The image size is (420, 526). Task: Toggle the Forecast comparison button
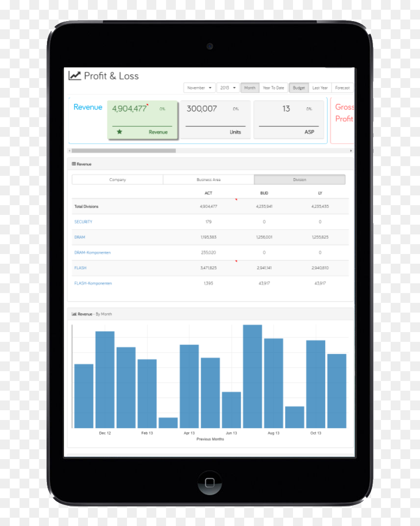[342, 87]
